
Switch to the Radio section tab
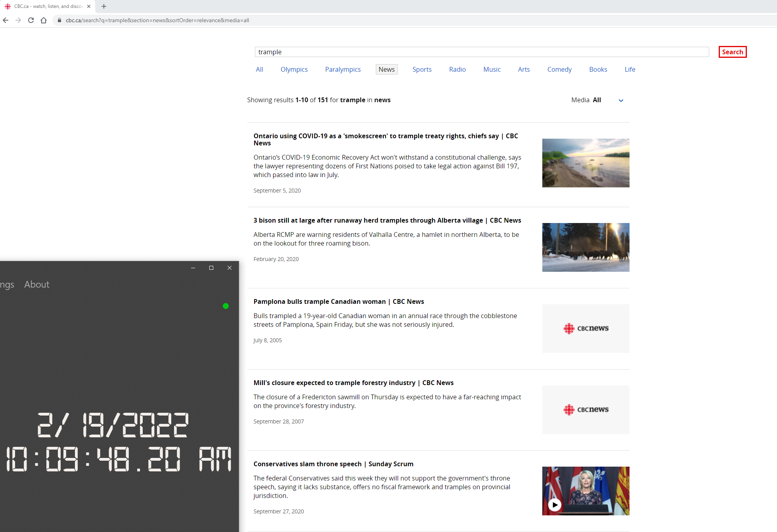click(x=457, y=69)
